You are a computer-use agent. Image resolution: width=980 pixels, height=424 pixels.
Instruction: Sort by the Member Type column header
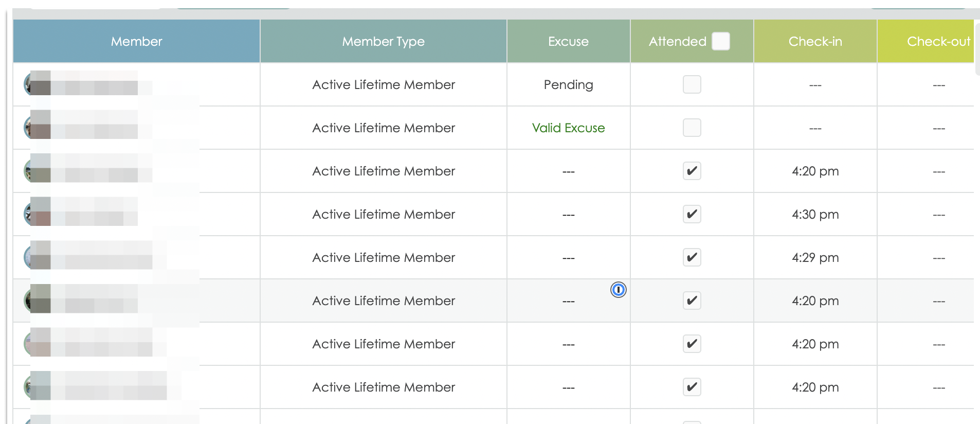coord(383,41)
